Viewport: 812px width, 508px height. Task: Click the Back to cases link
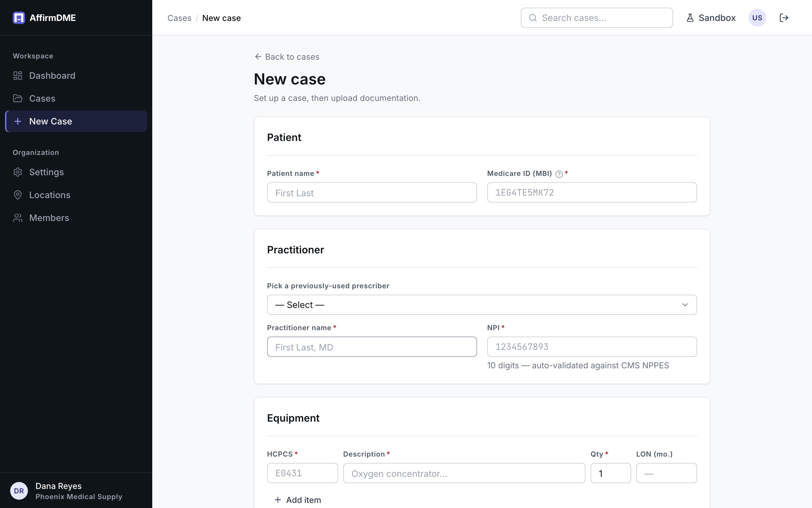coord(287,57)
